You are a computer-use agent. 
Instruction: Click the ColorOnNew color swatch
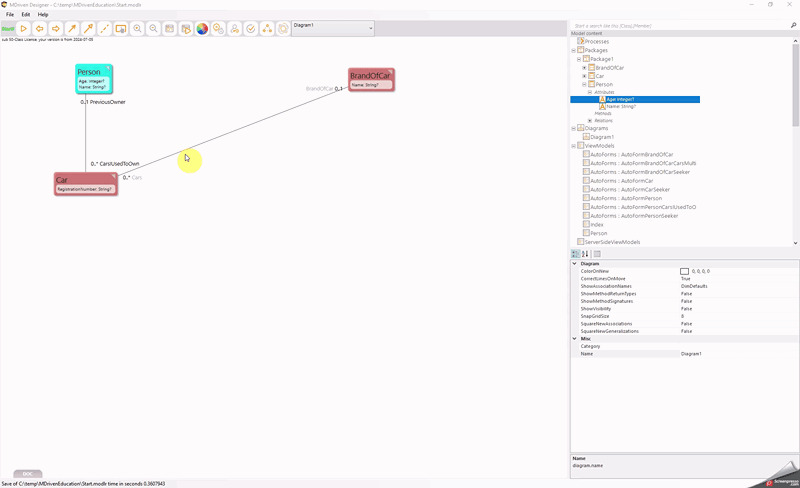[x=685, y=271]
